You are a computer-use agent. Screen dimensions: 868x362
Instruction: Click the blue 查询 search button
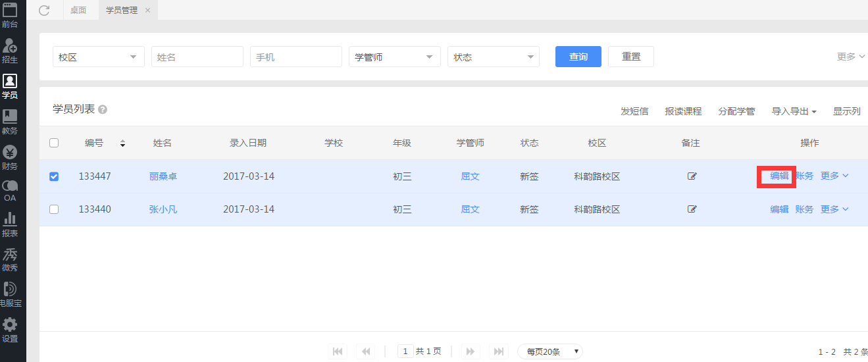click(578, 57)
